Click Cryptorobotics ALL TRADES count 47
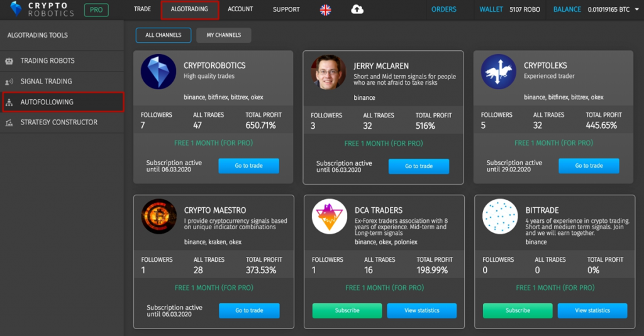This screenshot has height=336, width=644. [197, 126]
